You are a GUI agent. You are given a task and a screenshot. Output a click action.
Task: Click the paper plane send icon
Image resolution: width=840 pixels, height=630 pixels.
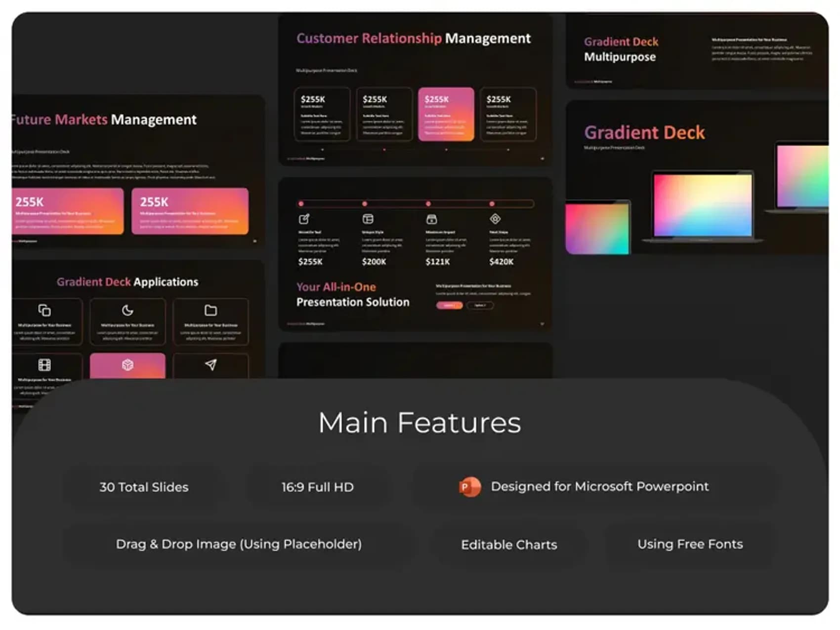pyautogui.click(x=211, y=364)
